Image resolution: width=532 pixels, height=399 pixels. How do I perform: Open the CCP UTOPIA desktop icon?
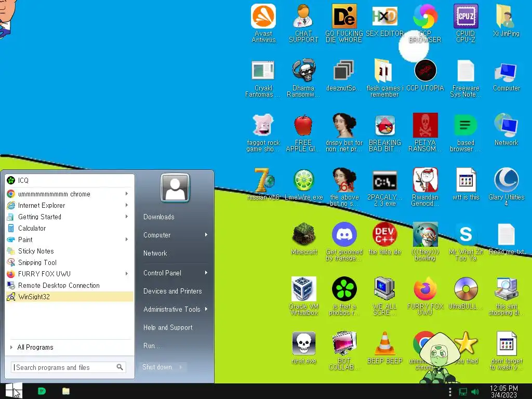pos(425,75)
